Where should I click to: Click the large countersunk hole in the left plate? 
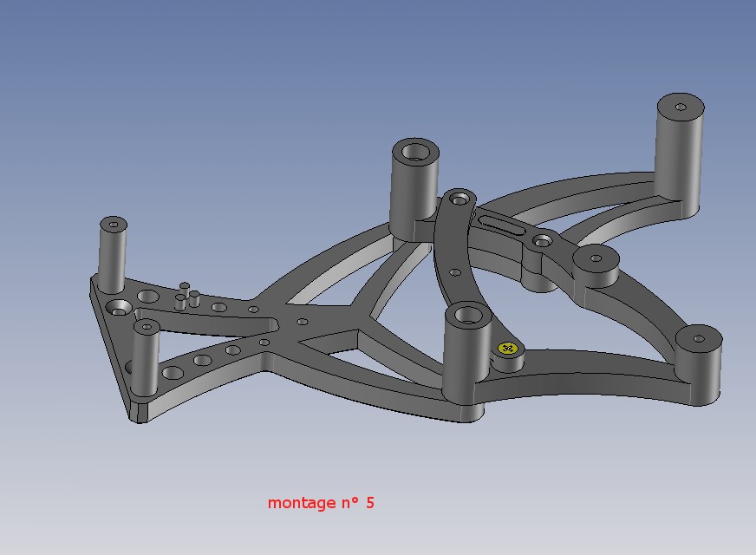(x=119, y=307)
